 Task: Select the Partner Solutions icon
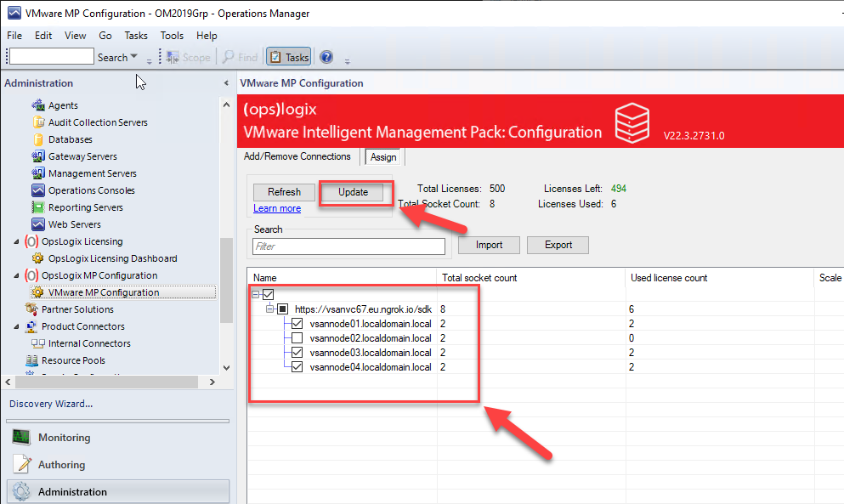pyautogui.click(x=31, y=309)
